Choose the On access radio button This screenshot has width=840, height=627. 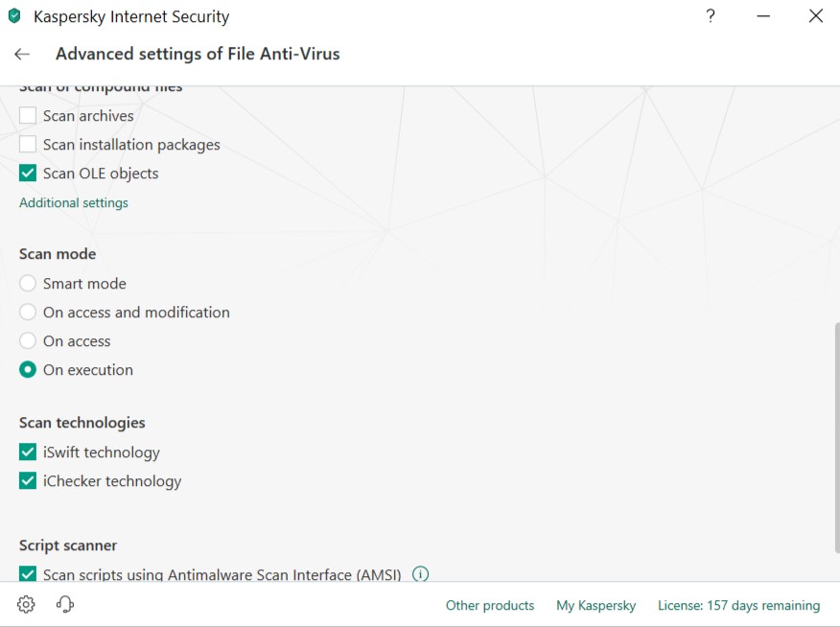(28, 341)
